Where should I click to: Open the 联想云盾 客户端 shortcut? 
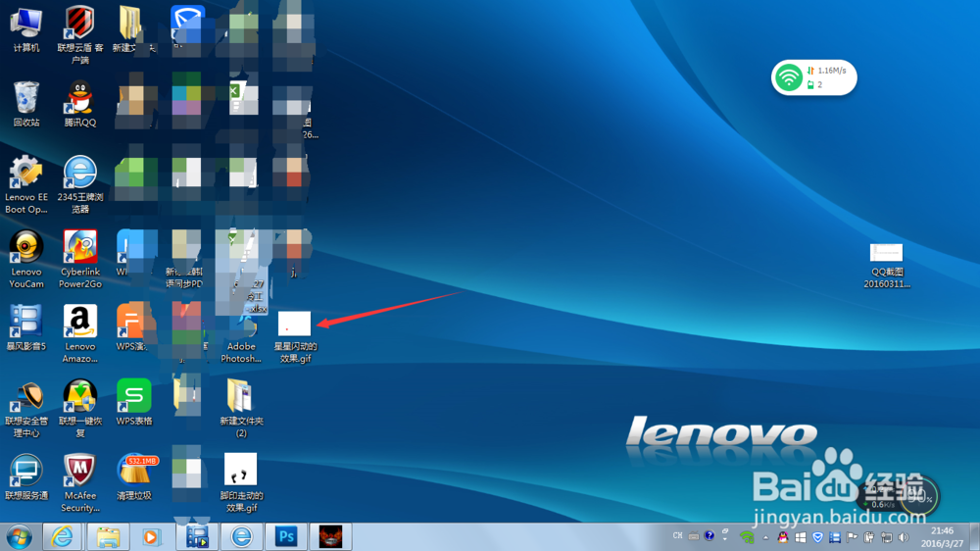[80, 35]
